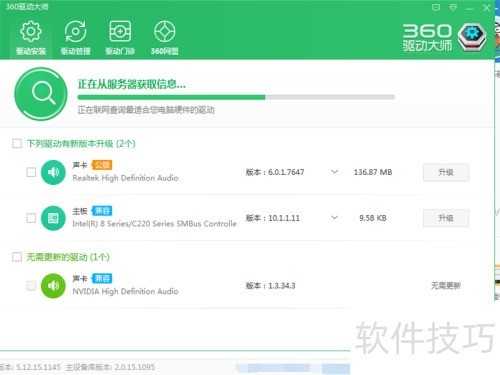
Task: Click the NVIDIA audio speaker icon
Action: (53, 286)
